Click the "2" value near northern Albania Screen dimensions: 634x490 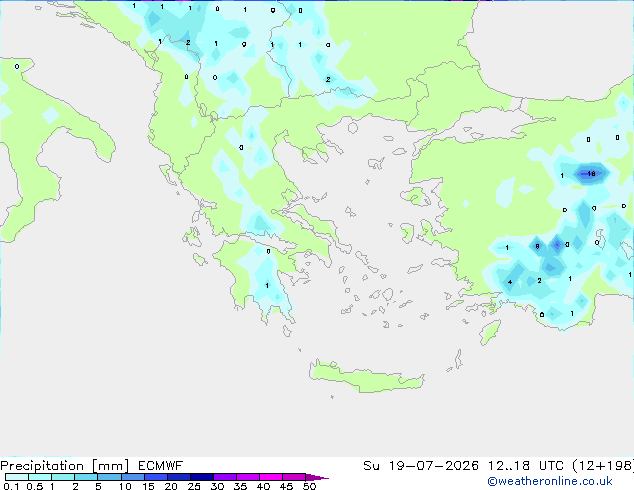188,42
